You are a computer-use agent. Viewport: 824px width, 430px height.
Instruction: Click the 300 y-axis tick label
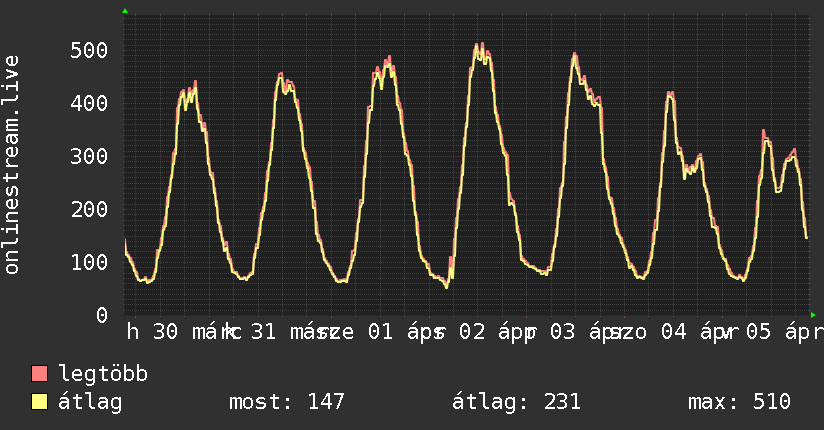(90, 156)
